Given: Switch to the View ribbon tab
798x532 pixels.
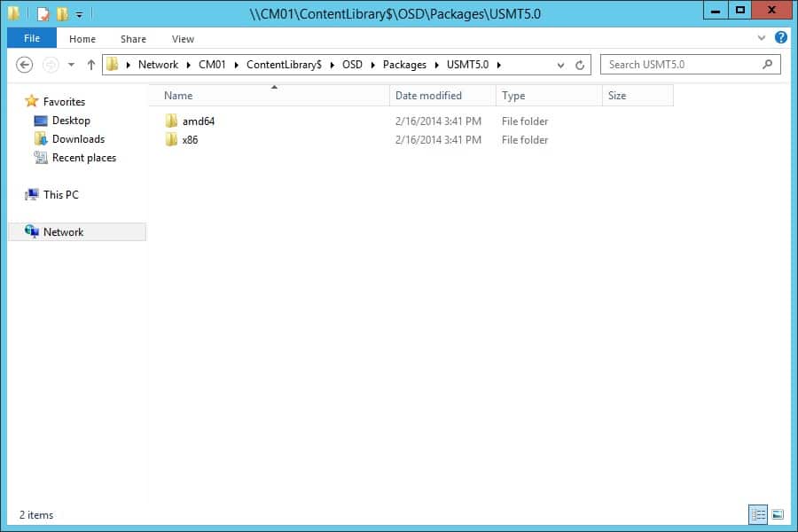Looking at the screenshot, I should coord(183,38).
